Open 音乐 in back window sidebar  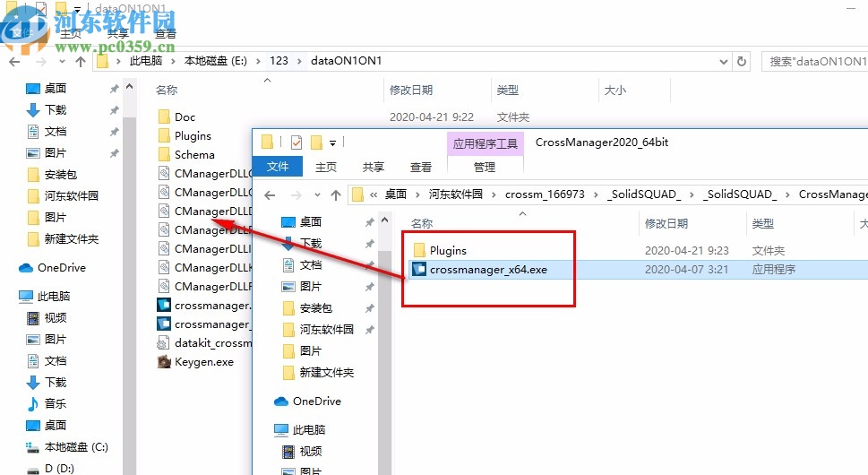[x=47, y=403]
